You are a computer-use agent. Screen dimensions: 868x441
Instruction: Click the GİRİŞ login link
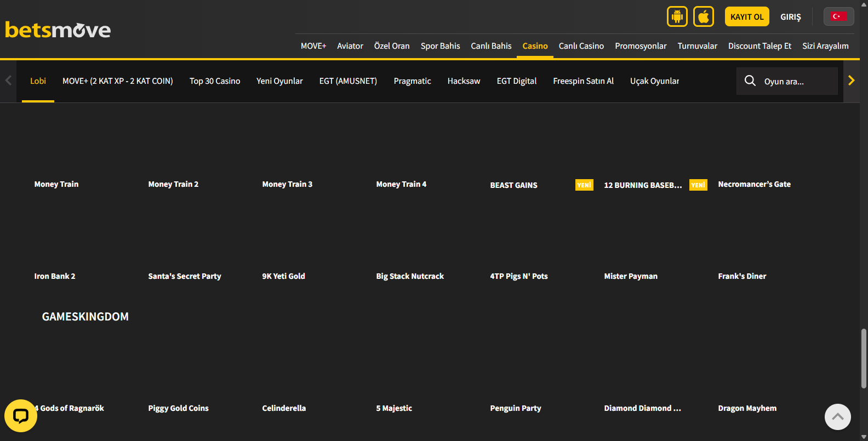(x=790, y=17)
